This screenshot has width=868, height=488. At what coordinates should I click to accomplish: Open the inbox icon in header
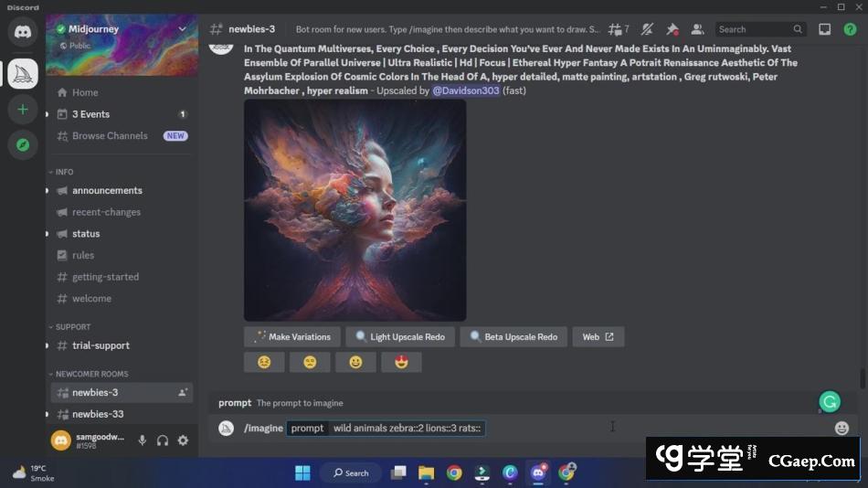tap(824, 29)
